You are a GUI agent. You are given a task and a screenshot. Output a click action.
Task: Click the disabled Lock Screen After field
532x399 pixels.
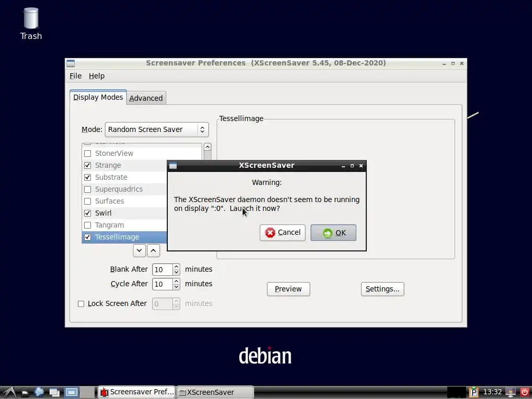(x=163, y=303)
